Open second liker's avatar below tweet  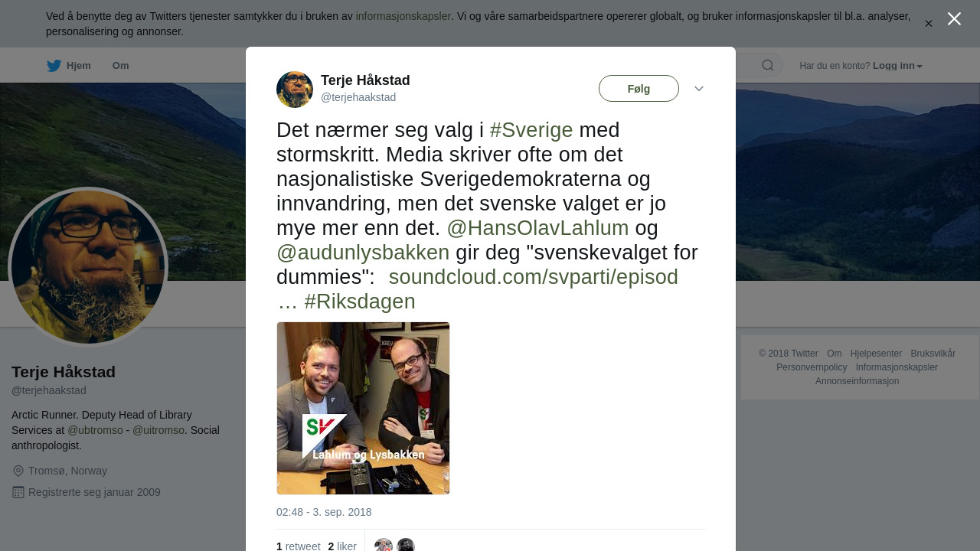point(406,545)
